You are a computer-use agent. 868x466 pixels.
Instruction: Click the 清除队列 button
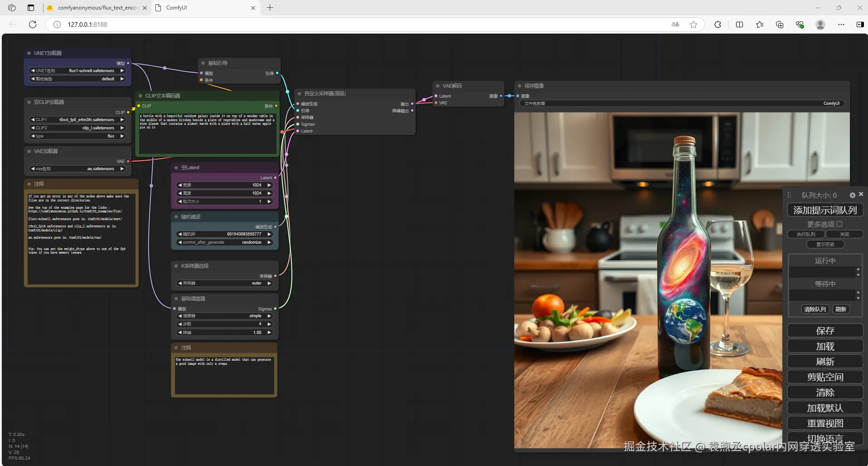pos(815,309)
